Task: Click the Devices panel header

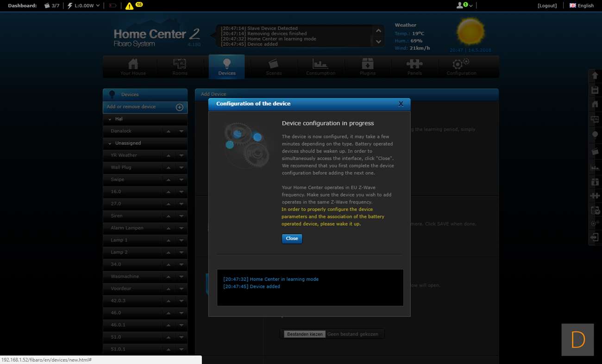Action: tap(145, 94)
